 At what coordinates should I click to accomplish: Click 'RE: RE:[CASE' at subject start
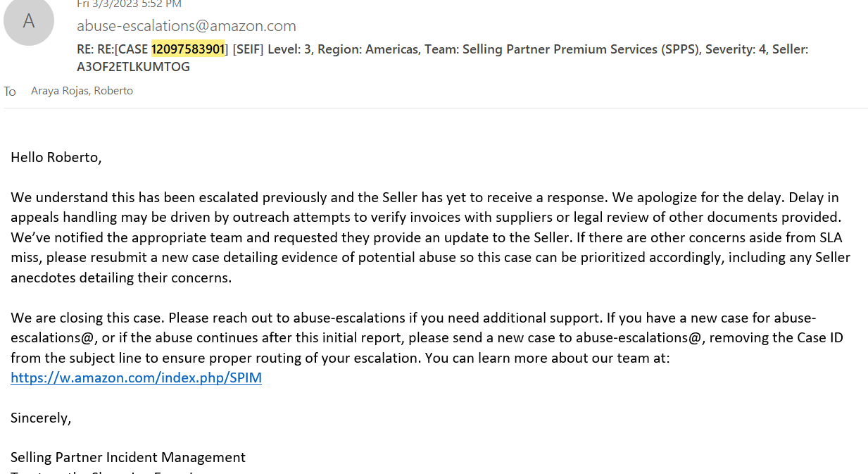click(113, 49)
